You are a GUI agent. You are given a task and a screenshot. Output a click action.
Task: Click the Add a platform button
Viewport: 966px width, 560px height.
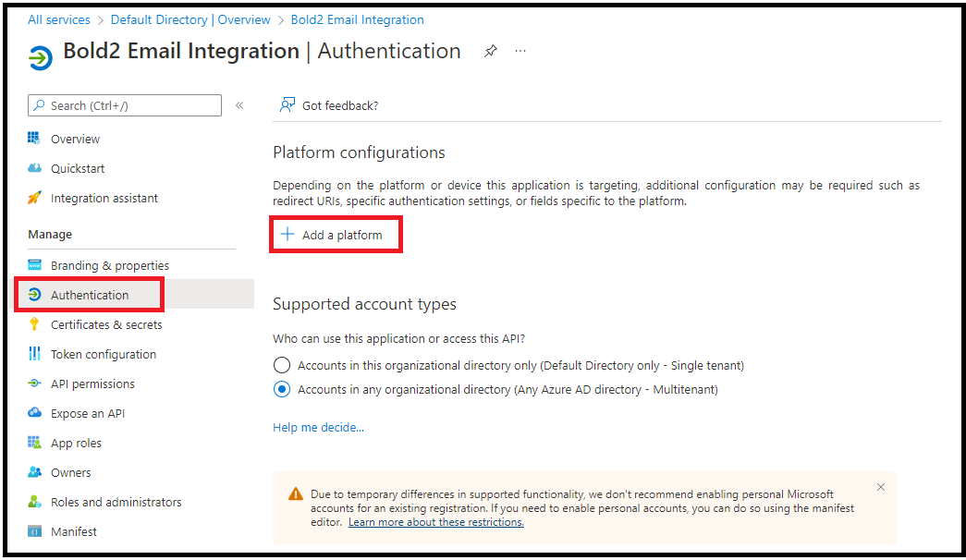coord(336,235)
